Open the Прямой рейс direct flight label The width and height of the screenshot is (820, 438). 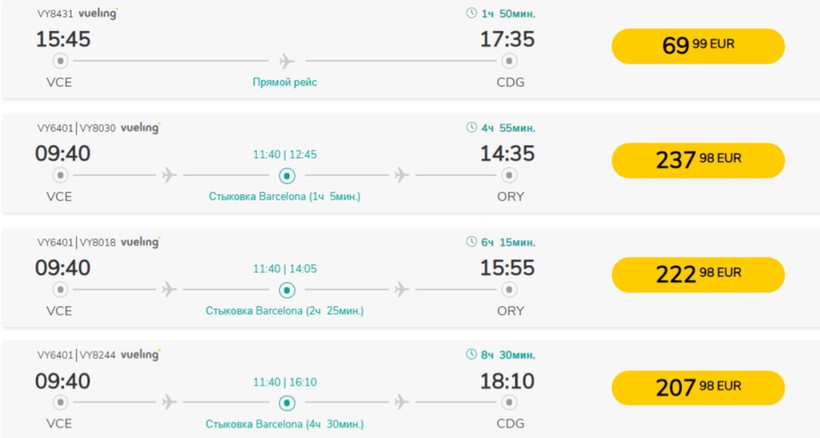(285, 83)
